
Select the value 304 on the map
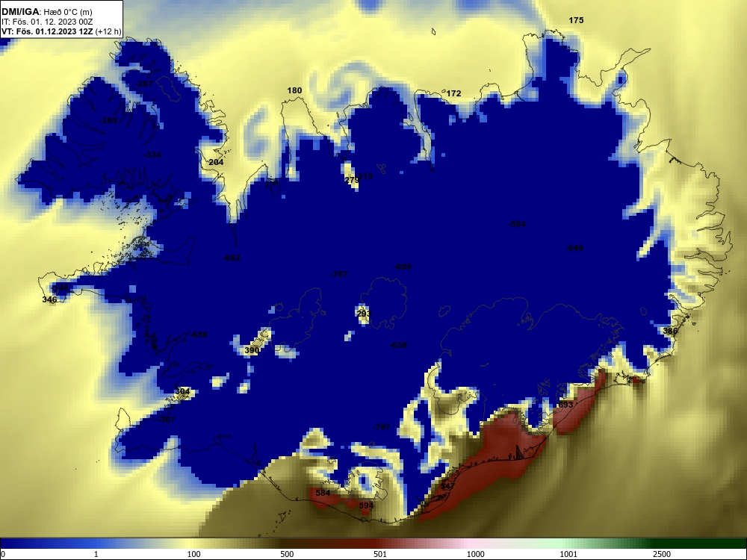(x=182, y=391)
